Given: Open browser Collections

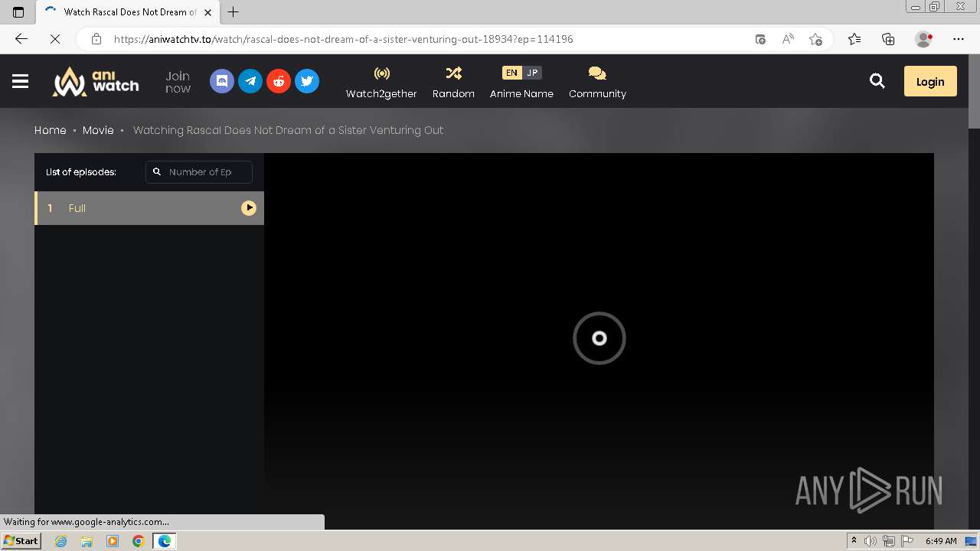Looking at the screenshot, I should point(888,39).
